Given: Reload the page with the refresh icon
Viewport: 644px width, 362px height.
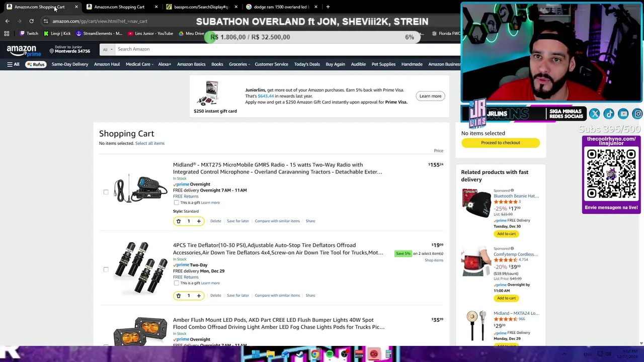Looking at the screenshot, I should tap(31, 21).
